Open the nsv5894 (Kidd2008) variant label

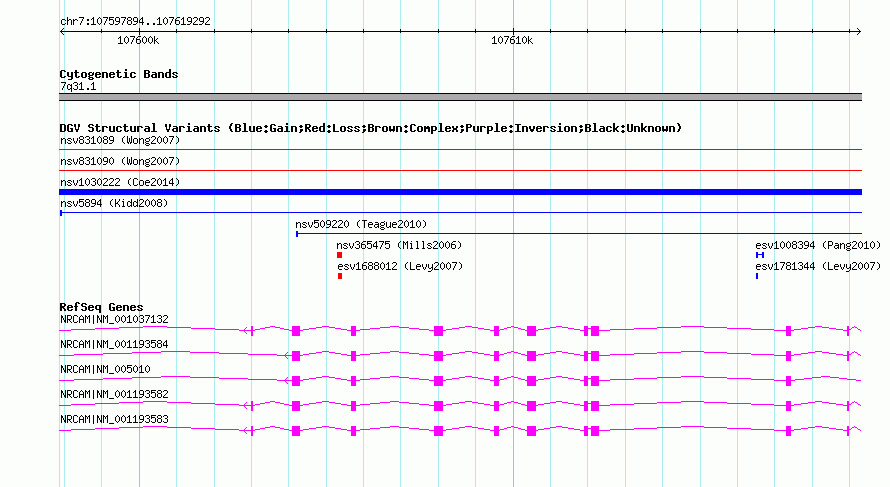[x=114, y=203]
